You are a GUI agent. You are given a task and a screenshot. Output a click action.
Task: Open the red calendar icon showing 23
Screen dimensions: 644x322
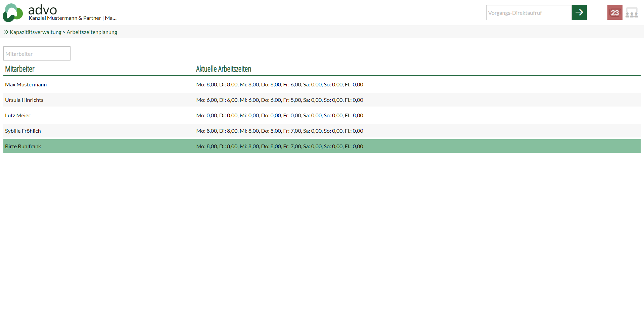click(614, 13)
